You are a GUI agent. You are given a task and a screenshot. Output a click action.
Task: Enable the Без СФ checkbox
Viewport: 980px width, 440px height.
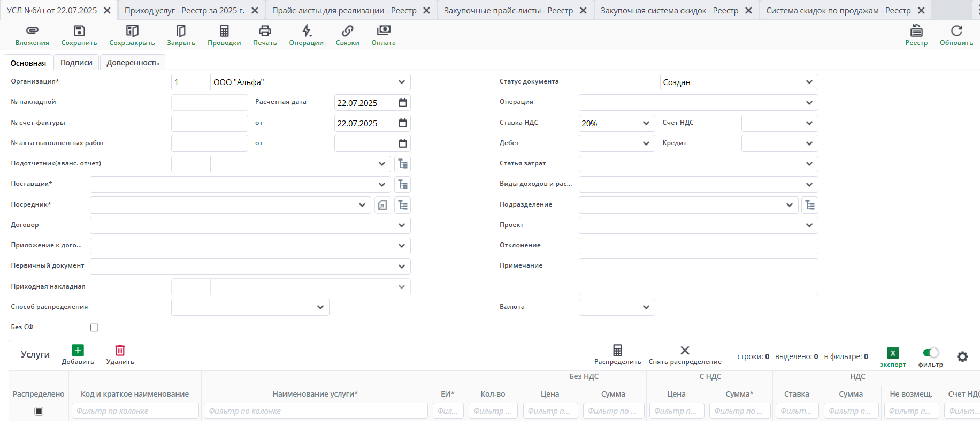(95, 328)
